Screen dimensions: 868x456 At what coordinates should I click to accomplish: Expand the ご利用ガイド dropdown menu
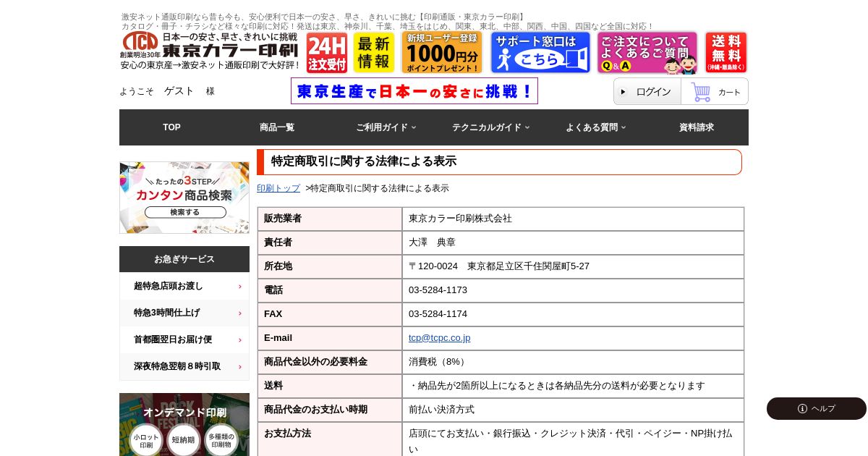386,127
